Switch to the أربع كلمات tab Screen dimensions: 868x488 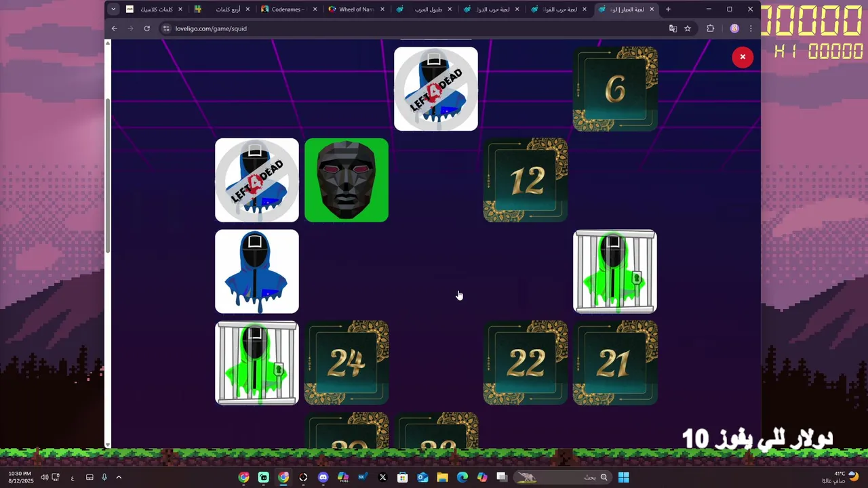point(222,9)
